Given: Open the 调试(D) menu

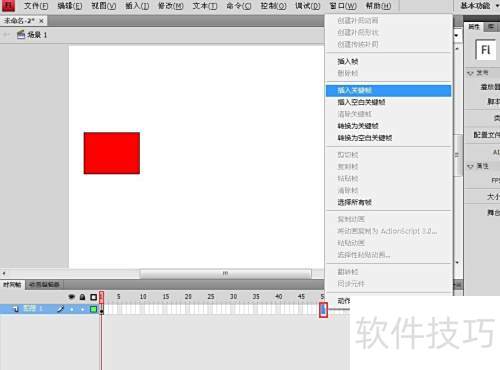Looking at the screenshot, I should (x=307, y=6).
